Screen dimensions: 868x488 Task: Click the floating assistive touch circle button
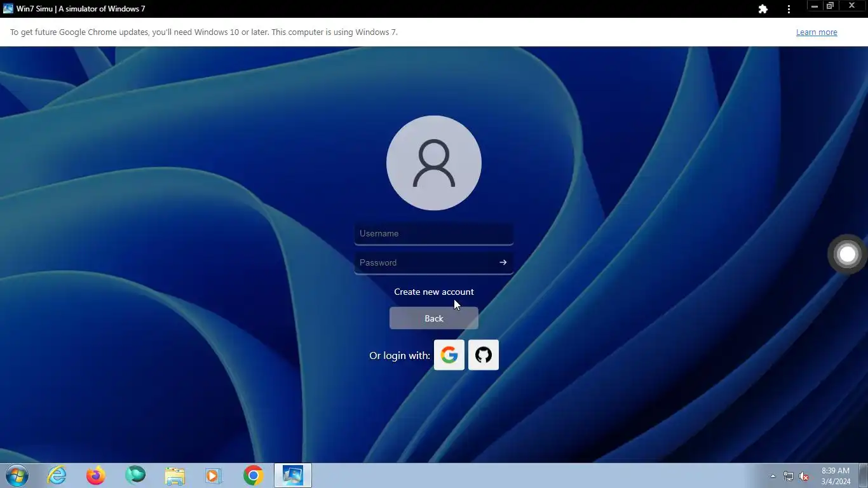coord(847,254)
